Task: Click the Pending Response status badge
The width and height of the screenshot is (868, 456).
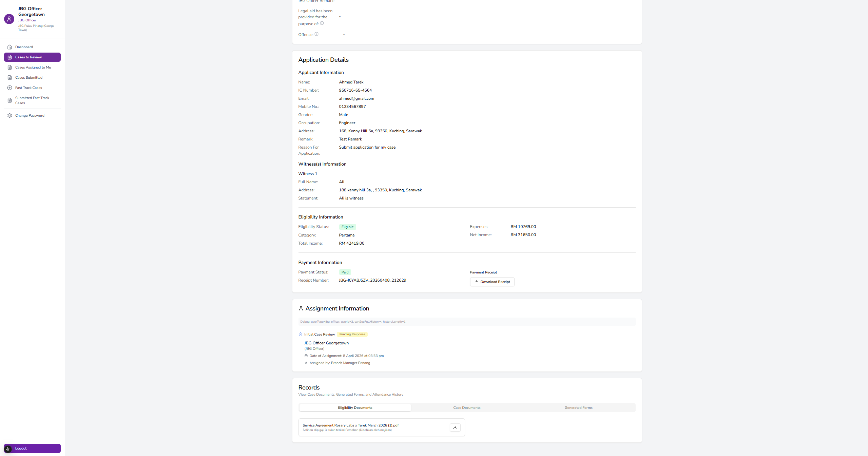Action: [x=352, y=335]
